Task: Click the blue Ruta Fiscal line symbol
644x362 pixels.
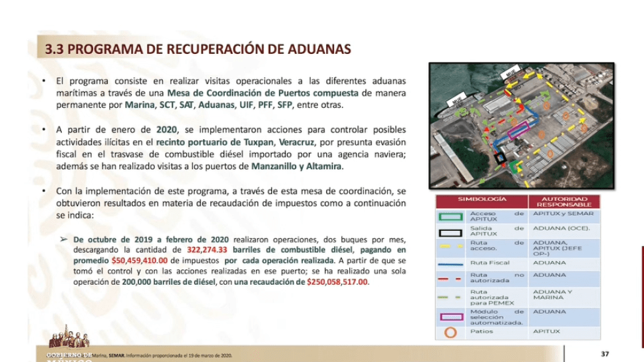Action: tap(452, 264)
